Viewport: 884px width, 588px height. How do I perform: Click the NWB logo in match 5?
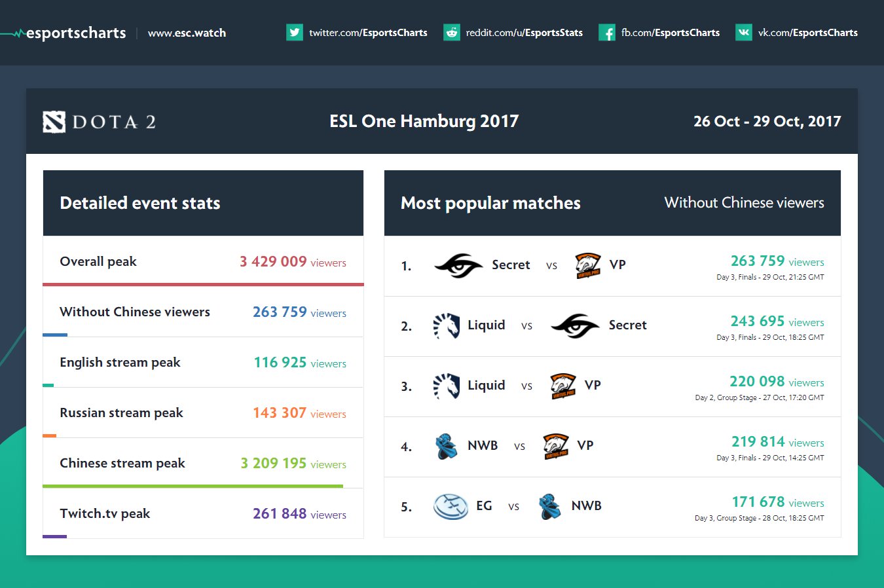pyautogui.click(x=550, y=506)
